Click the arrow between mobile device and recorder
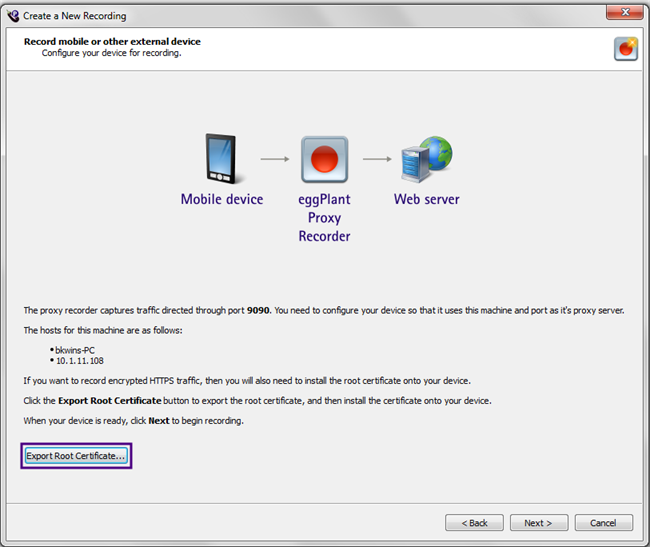This screenshot has height=547, width=650. click(274, 158)
